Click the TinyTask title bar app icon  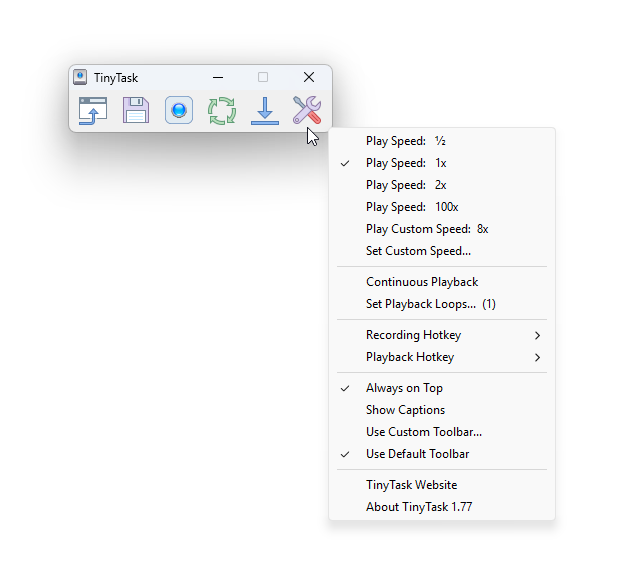coord(80,77)
